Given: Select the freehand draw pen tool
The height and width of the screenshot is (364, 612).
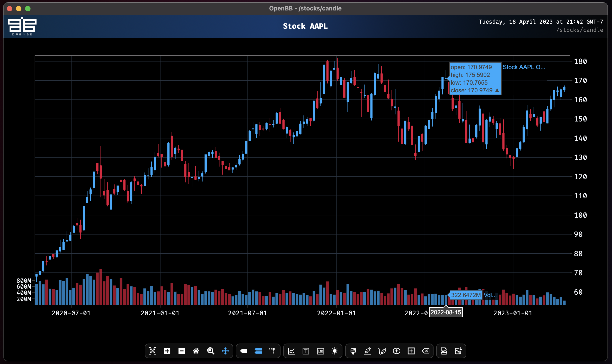Looking at the screenshot, I should [382, 351].
